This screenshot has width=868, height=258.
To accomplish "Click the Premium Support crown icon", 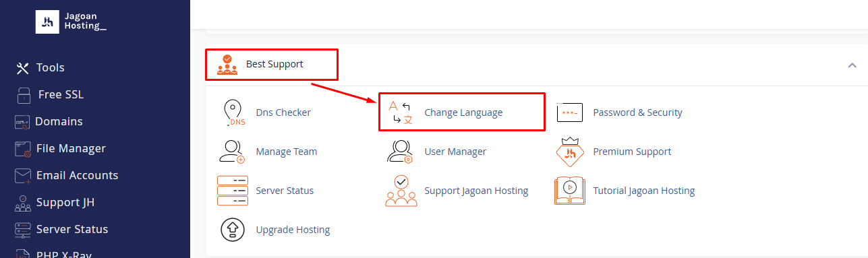I will coord(570,151).
